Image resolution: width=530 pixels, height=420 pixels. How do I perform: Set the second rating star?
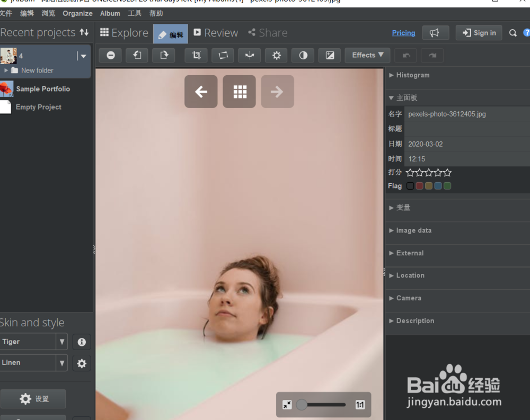point(419,173)
